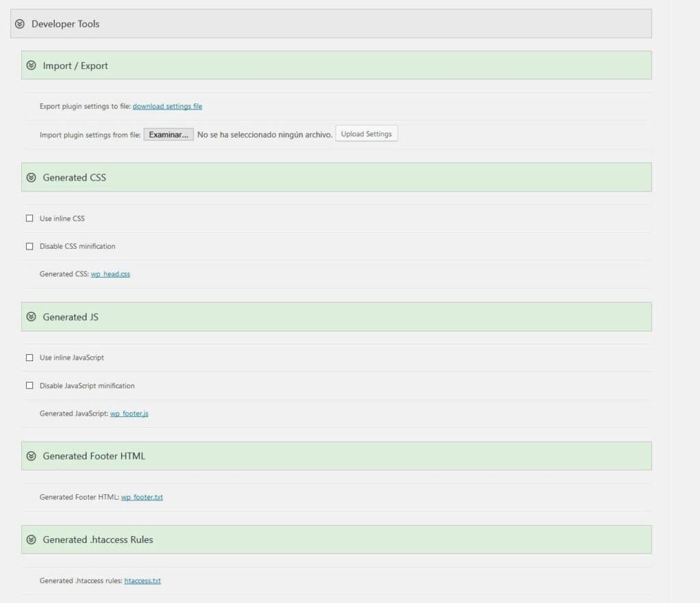Open the wp_footer.js link
Image resolution: width=700 pixels, height=603 pixels.
[x=129, y=414]
